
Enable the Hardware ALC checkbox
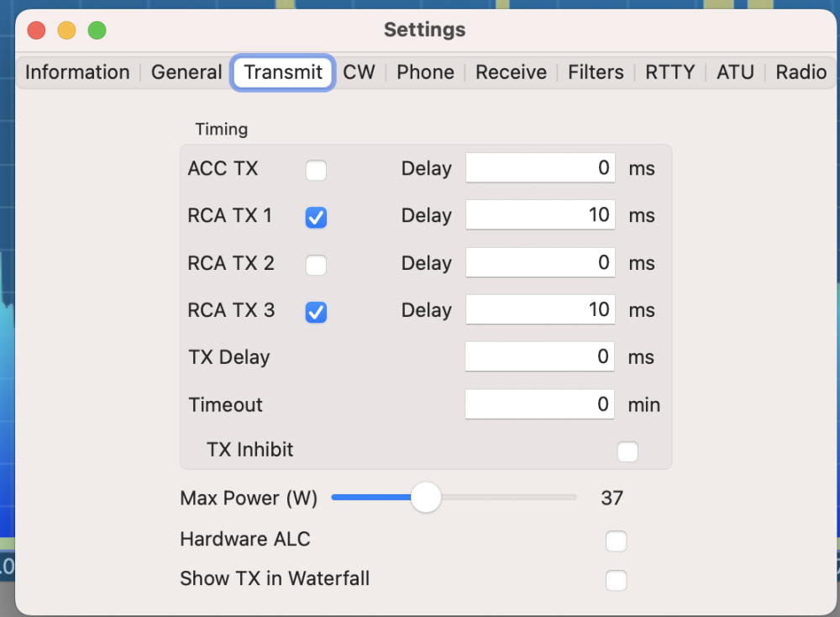coord(617,541)
